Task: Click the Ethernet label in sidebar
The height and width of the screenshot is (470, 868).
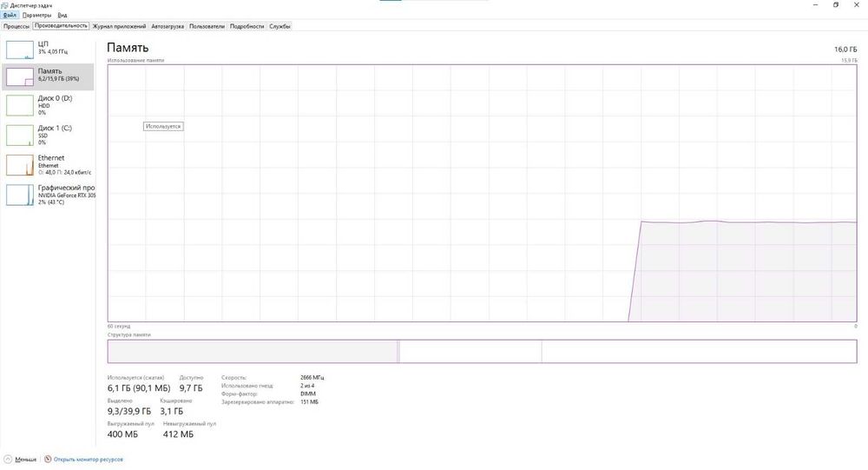Action: pos(51,158)
